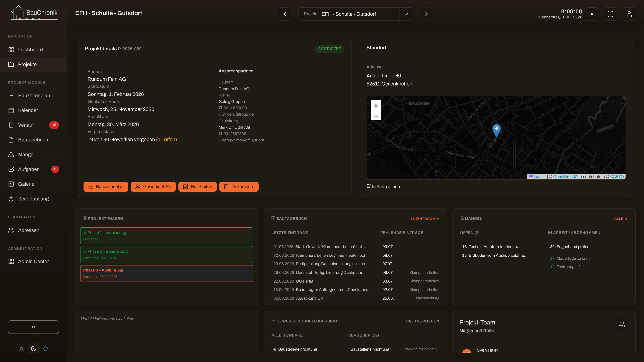The image size is (644, 362).
Task: Click the Mängel warning triangle icon in sidebar
Action: (11, 154)
